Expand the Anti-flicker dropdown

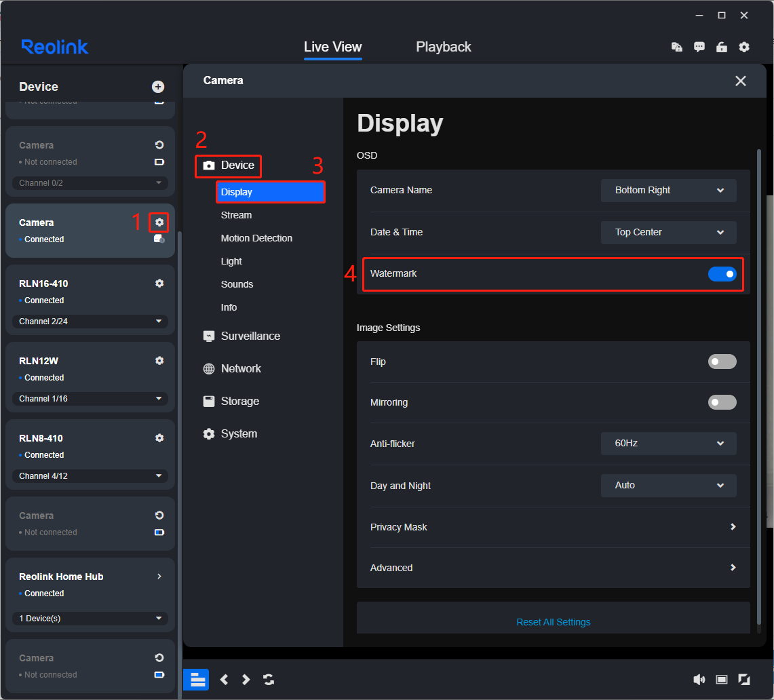click(x=668, y=444)
